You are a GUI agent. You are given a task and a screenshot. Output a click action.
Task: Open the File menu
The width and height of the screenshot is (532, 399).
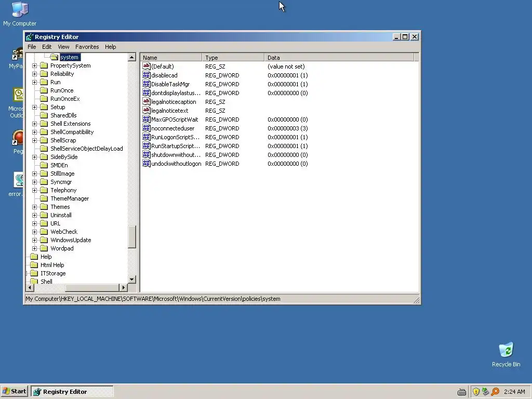pyautogui.click(x=32, y=47)
